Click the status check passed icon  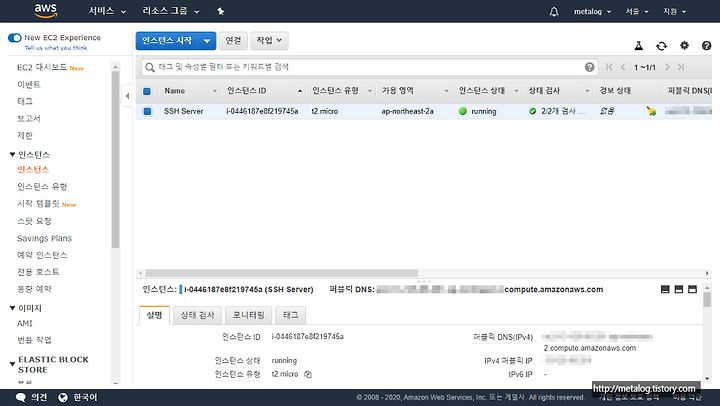(x=533, y=111)
